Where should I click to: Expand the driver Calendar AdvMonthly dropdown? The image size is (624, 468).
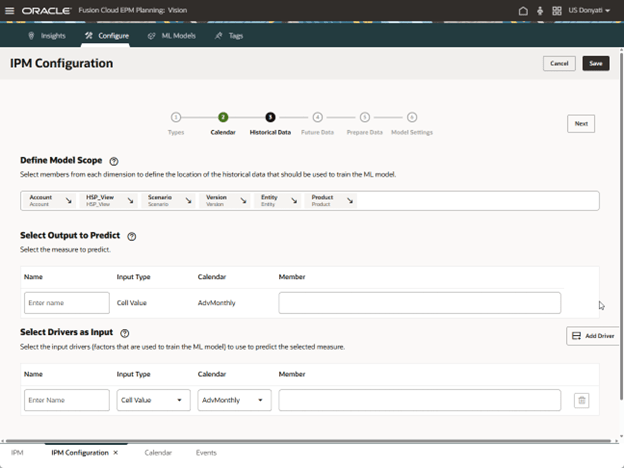[235, 400]
